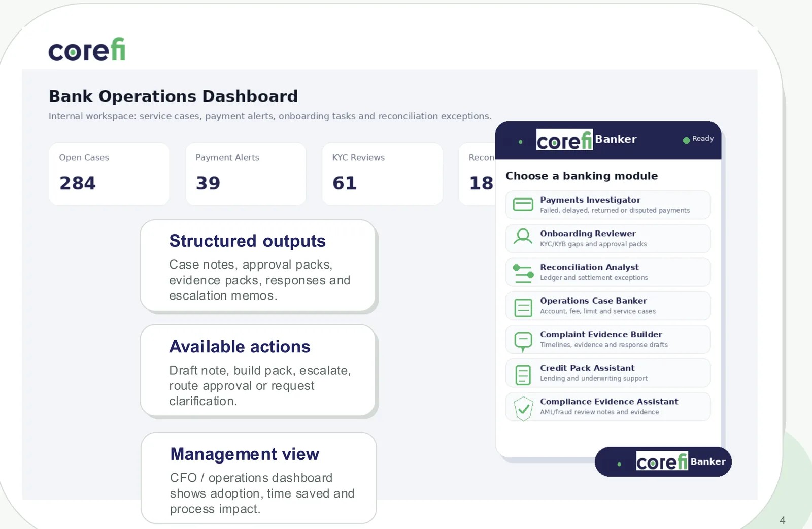This screenshot has height=529, width=812.
Task: Open the Payment Alerts 39 card
Action: coord(246,174)
